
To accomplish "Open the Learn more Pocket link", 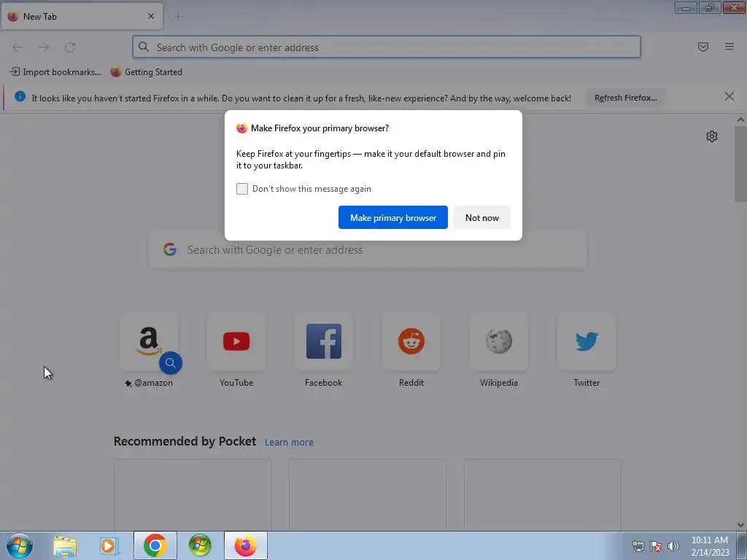I will (x=289, y=443).
